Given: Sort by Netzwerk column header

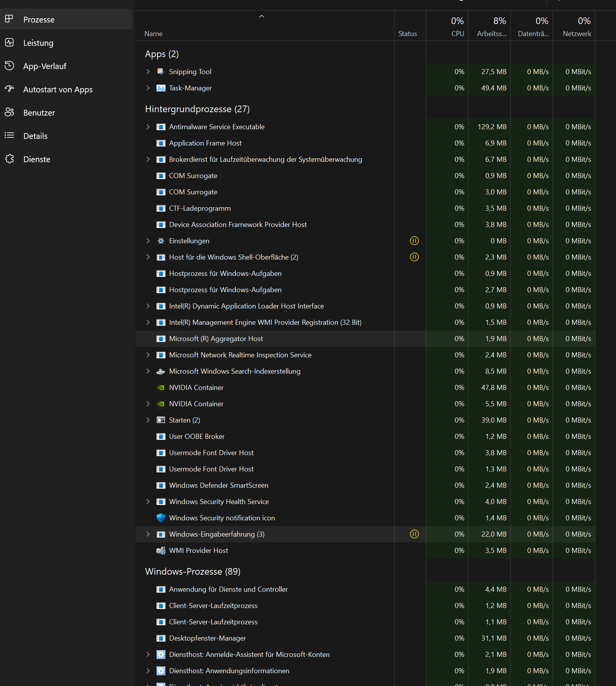Looking at the screenshot, I should pos(574,26).
